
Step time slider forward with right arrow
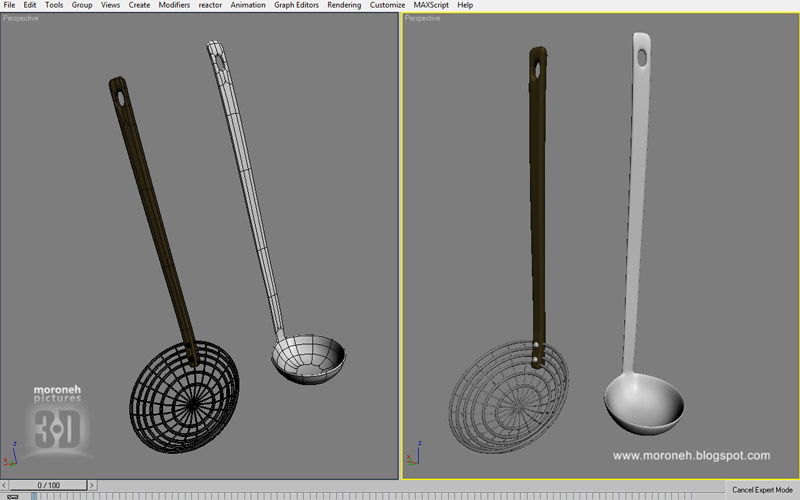point(92,485)
